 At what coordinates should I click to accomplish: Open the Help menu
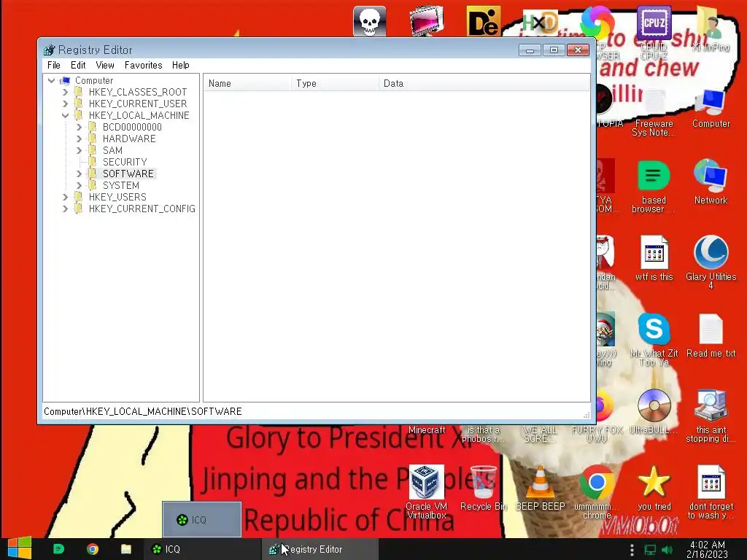click(181, 65)
